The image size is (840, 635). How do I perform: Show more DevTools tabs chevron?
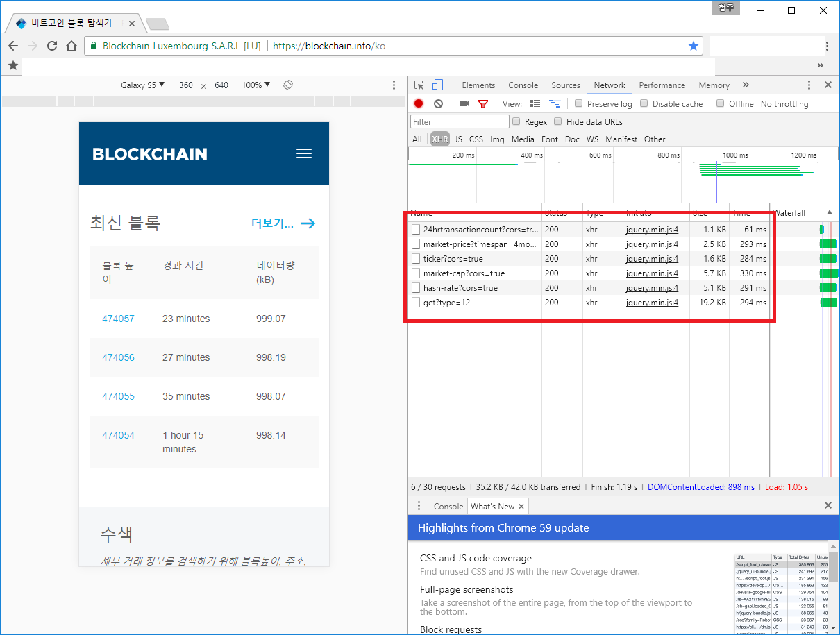pyautogui.click(x=746, y=85)
